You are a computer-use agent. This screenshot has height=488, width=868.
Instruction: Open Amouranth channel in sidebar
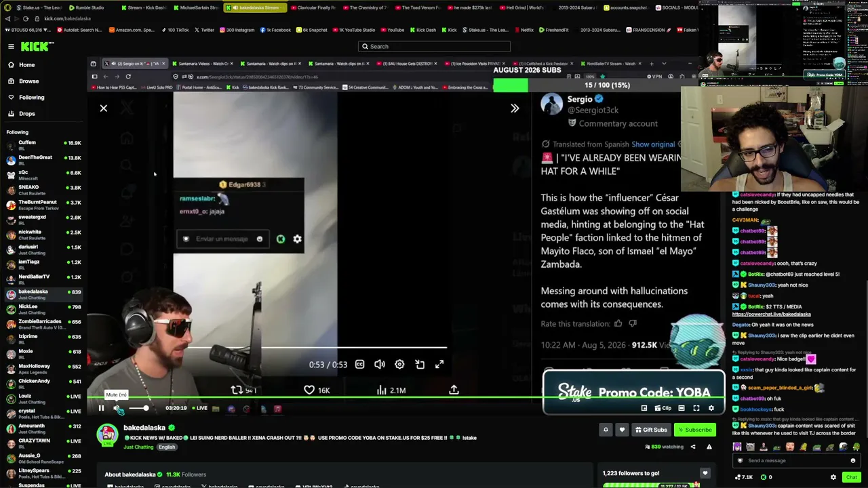tap(43, 428)
